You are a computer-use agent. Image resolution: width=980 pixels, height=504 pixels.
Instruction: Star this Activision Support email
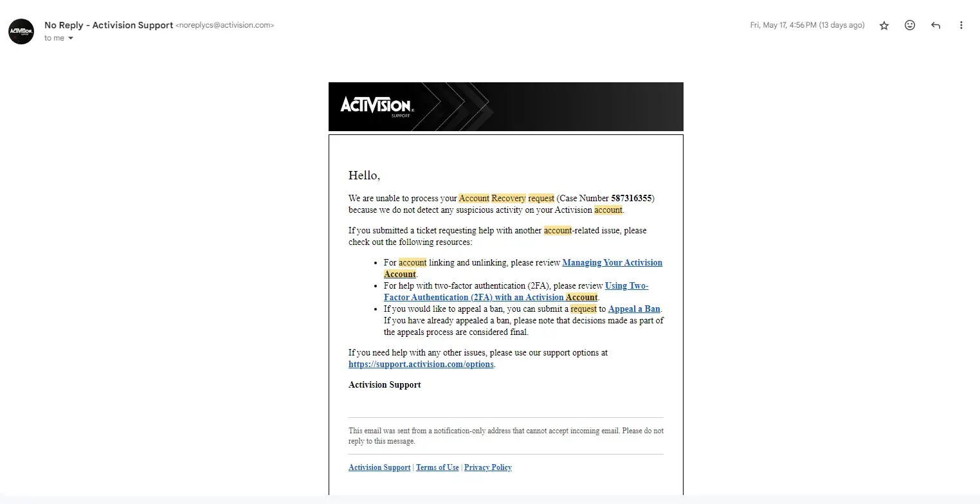click(884, 26)
